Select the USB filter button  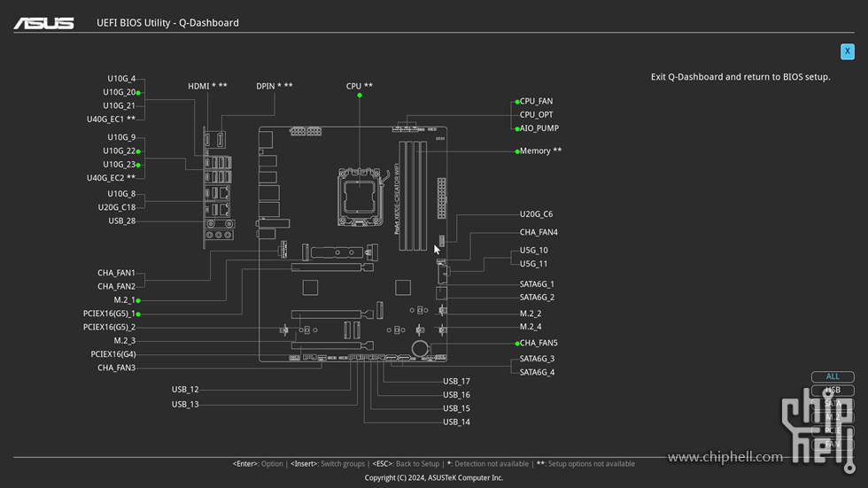832,390
